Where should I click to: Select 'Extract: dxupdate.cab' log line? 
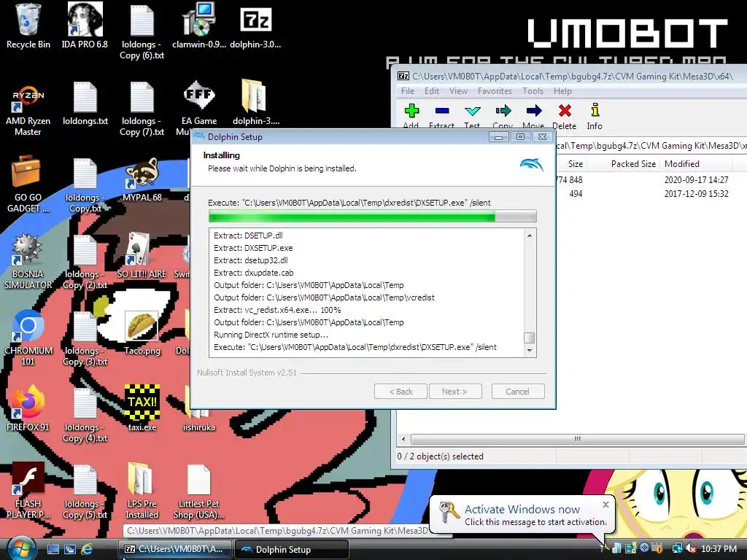coord(253,273)
